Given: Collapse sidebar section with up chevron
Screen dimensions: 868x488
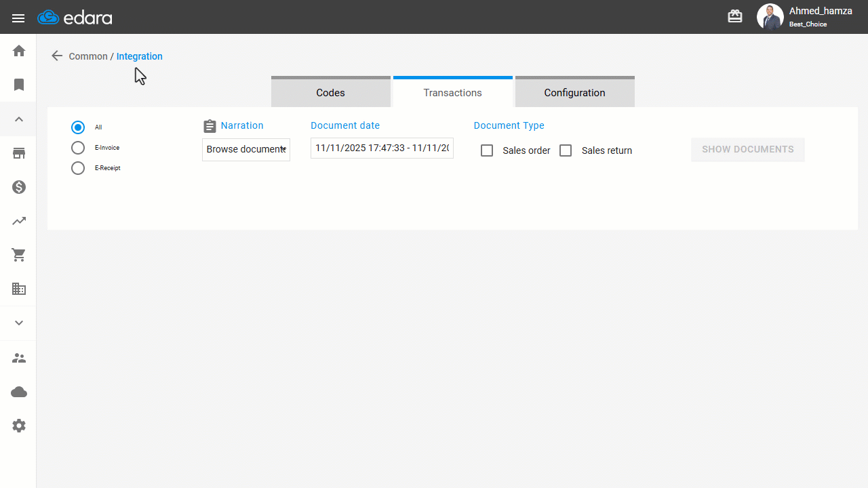Looking at the screenshot, I should pyautogui.click(x=19, y=119).
